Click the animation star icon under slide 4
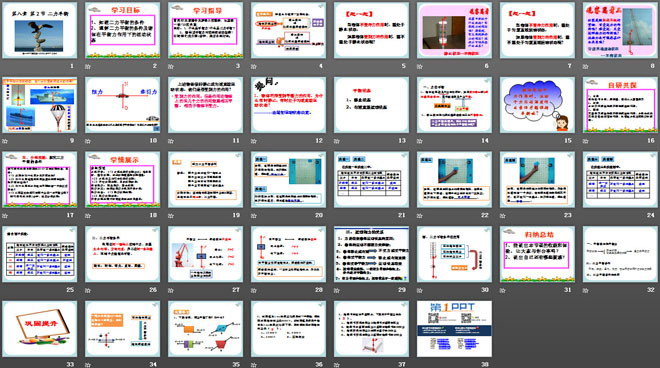The width and height of the screenshot is (660, 368). [x=254, y=67]
